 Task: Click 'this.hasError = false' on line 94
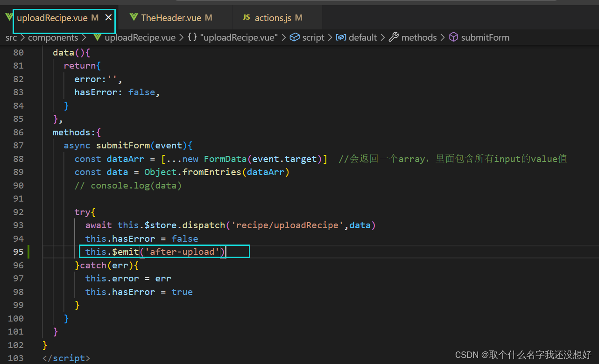coord(141,238)
